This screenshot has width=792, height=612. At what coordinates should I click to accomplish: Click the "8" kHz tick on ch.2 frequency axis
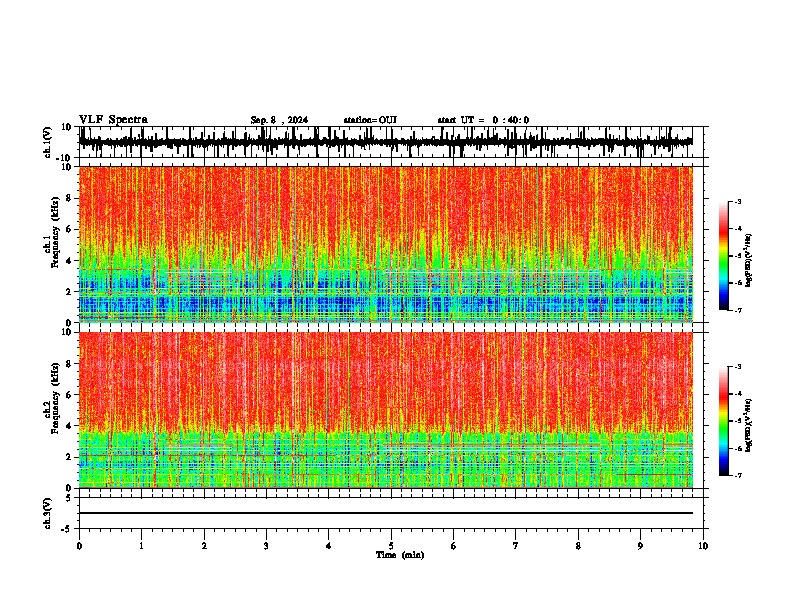point(70,364)
